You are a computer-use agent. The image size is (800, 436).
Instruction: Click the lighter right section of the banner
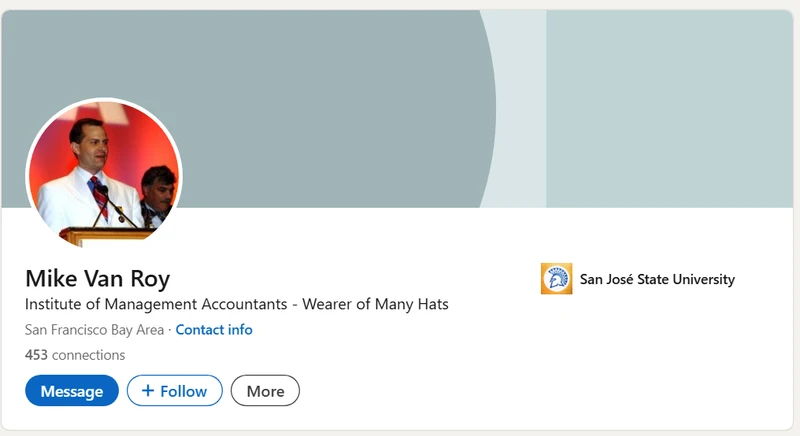(x=668, y=108)
